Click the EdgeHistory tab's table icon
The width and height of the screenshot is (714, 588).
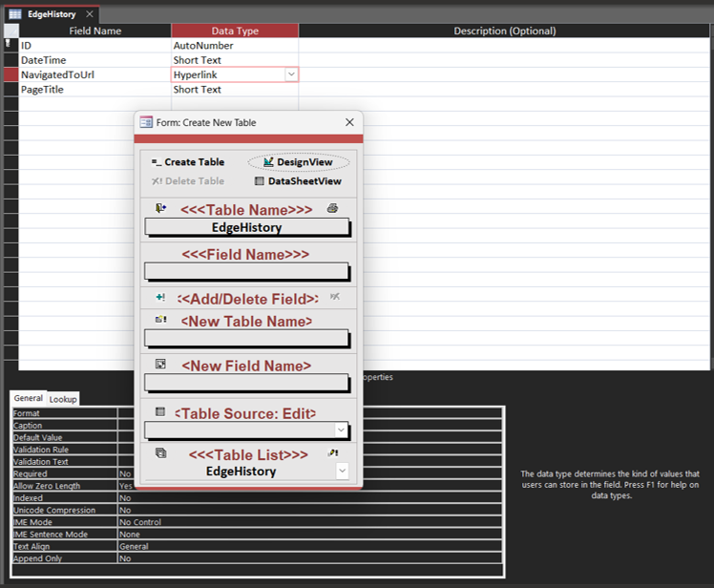(15, 14)
